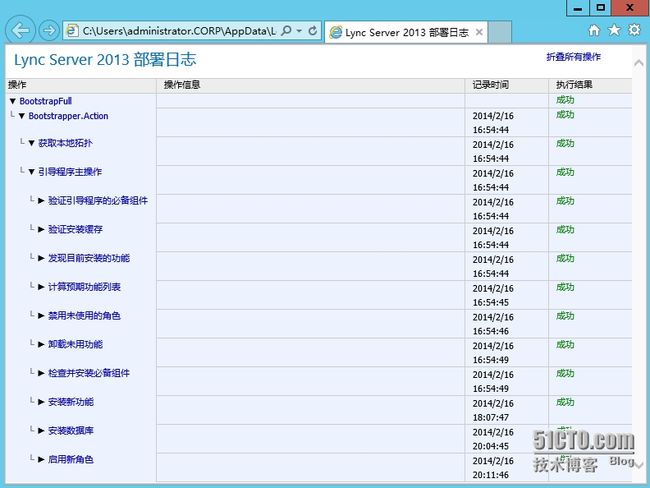650x488 pixels.
Task: Go back with the browser back arrow
Action: tap(20, 30)
